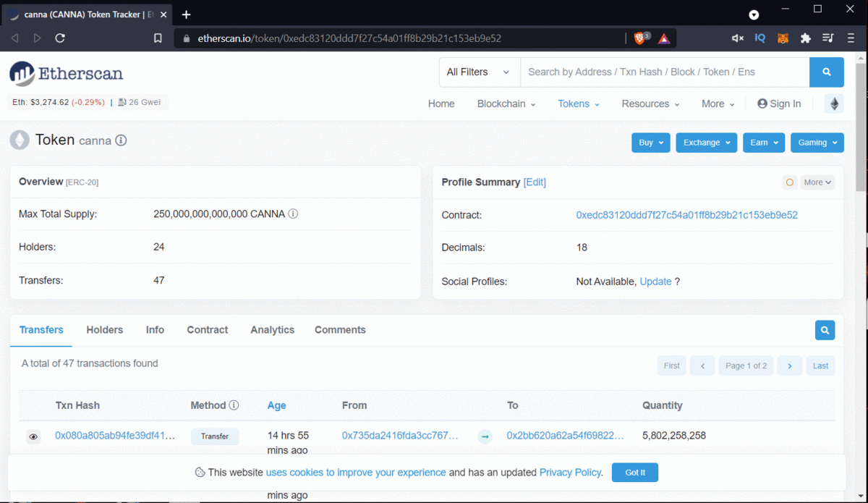Switch to the Holders tab
The width and height of the screenshot is (868, 503).
click(x=105, y=330)
